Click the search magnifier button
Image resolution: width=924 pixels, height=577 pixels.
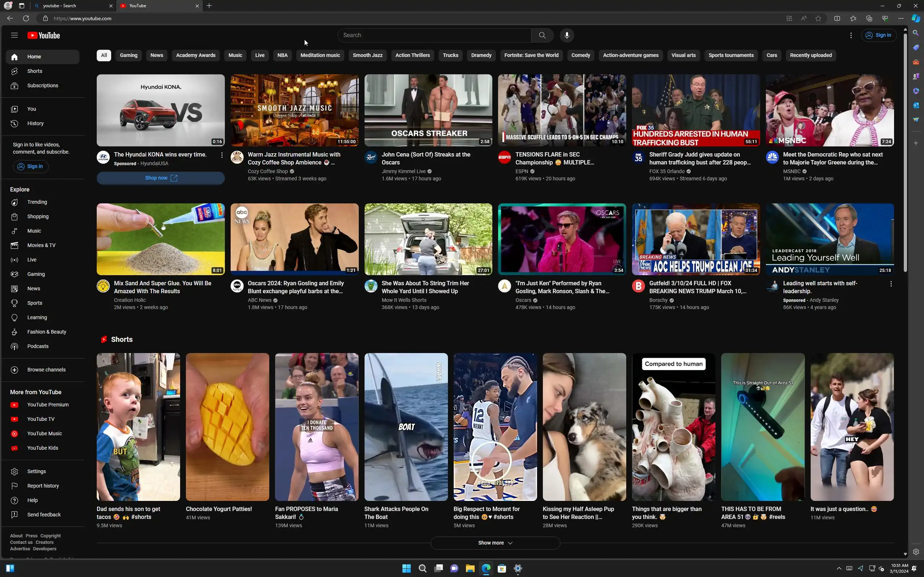click(542, 35)
